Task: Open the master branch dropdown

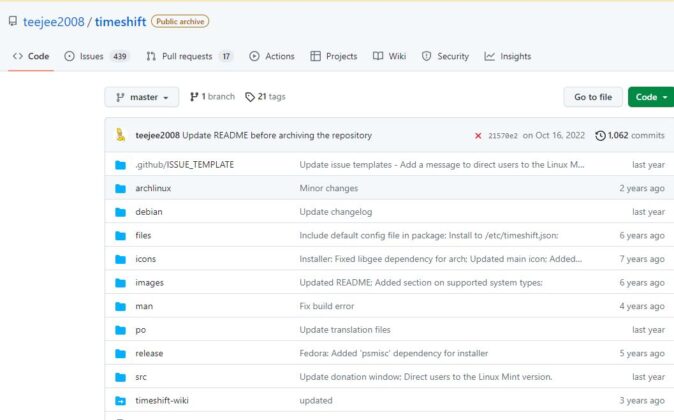Action: pos(142,97)
